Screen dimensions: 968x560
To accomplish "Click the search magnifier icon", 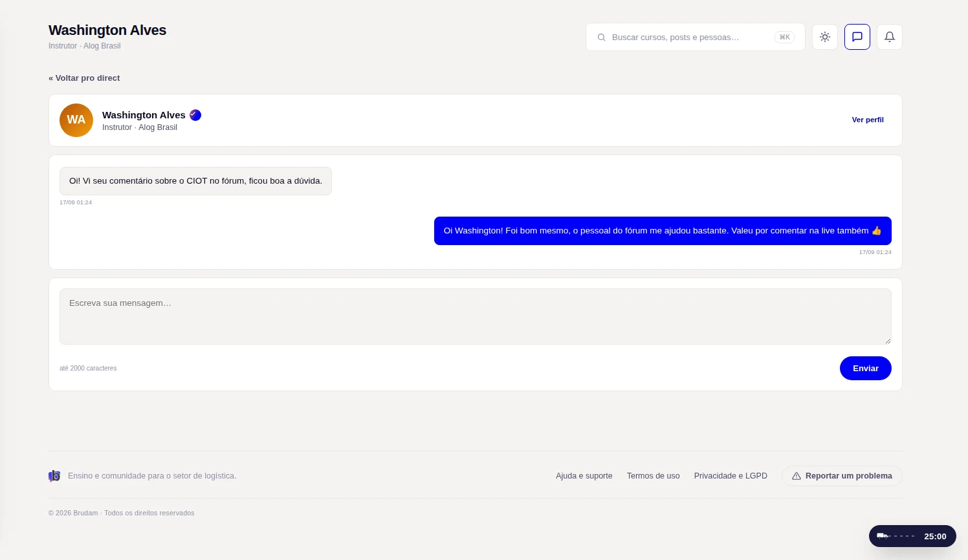I will [x=601, y=38].
